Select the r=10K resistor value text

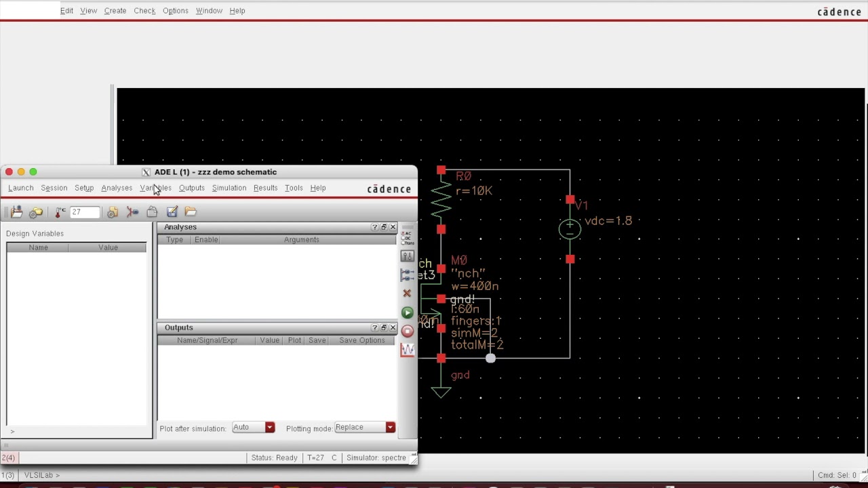pos(473,191)
